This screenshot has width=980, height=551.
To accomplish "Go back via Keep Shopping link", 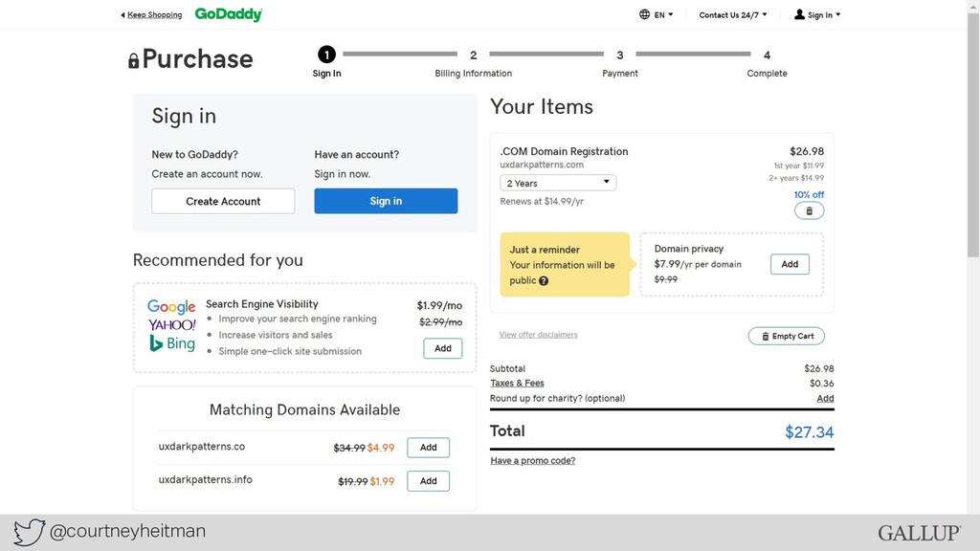I will pyautogui.click(x=151, y=15).
